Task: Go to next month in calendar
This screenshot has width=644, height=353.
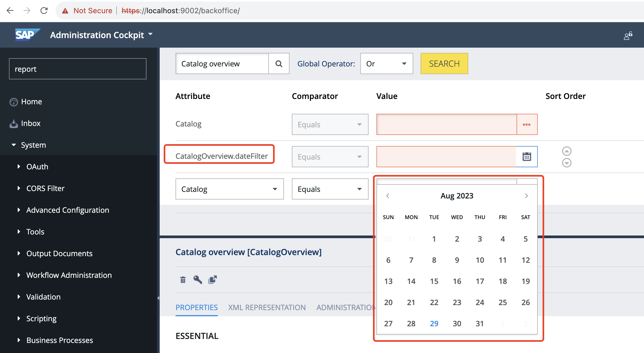Action: (526, 196)
